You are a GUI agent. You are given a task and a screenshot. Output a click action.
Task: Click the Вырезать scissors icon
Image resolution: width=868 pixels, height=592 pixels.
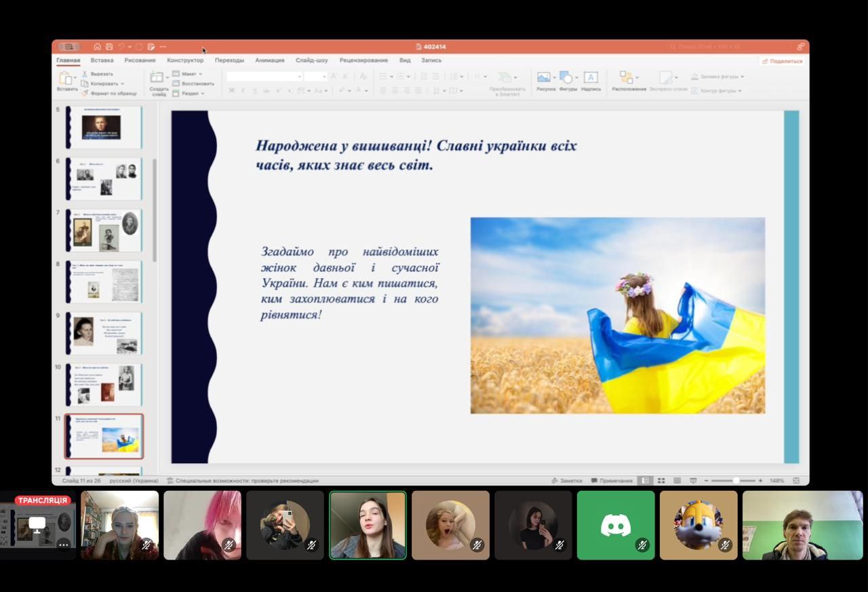tap(85, 74)
